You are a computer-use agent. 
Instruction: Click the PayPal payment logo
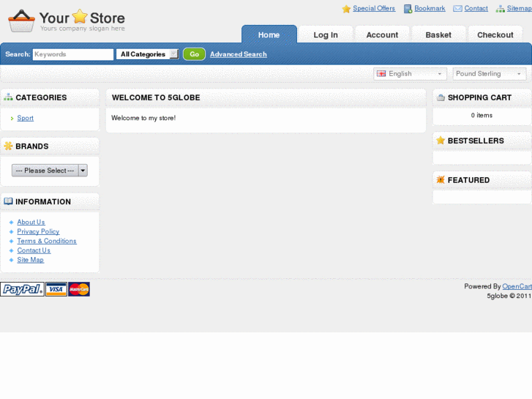coord(22,289)
